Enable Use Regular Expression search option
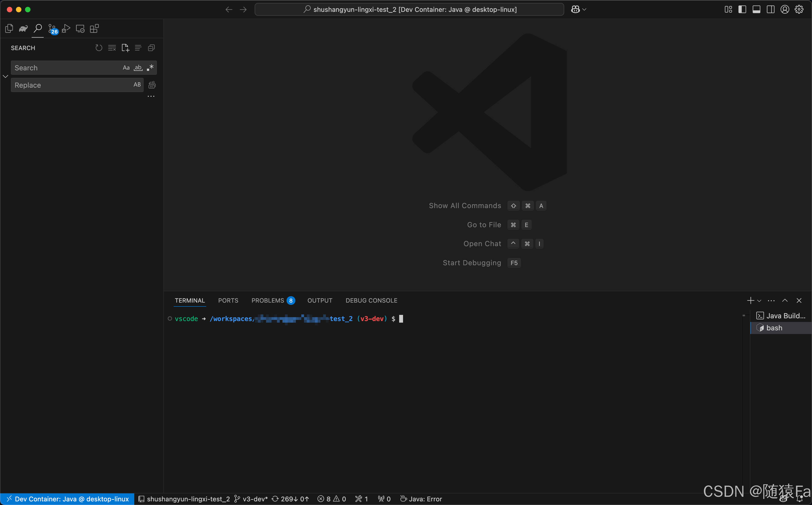This screenshot has height=505, width=812. pos(150,68)
